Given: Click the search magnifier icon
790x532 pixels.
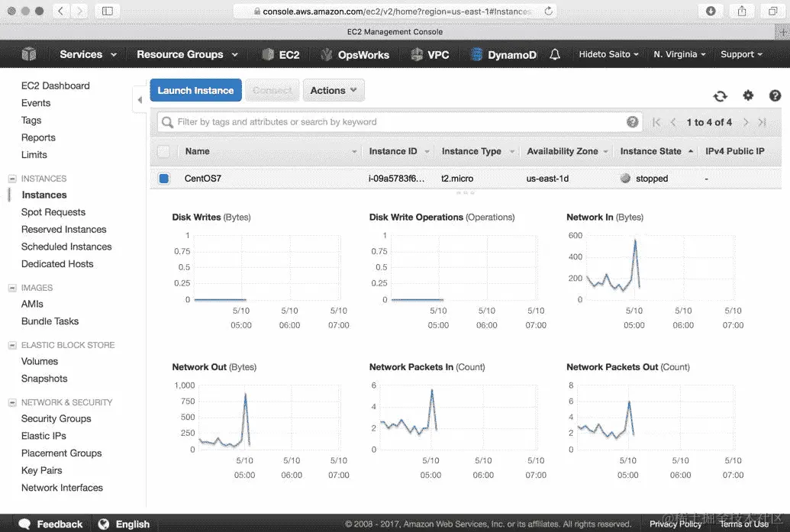Looking at the screenshot, I should 167,122.
